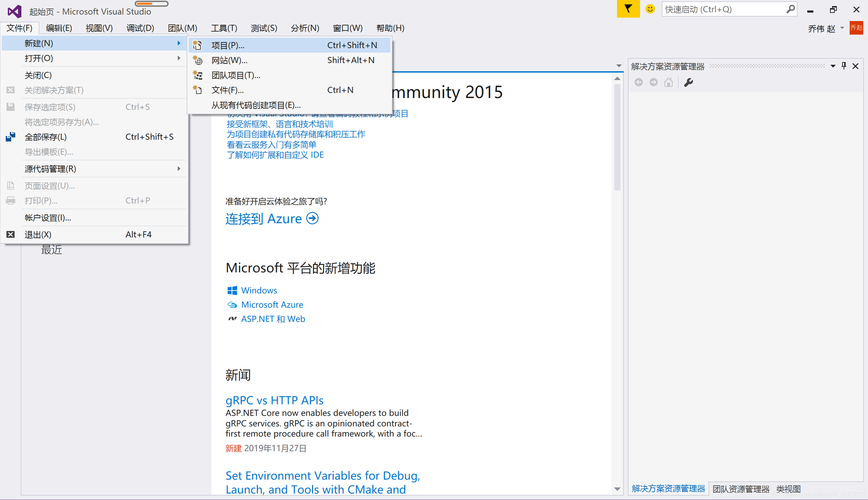The height and width of the screenshot is (500, 868).
Task: Click the notifications filter flag icon
Action: [x=628, y=9]
